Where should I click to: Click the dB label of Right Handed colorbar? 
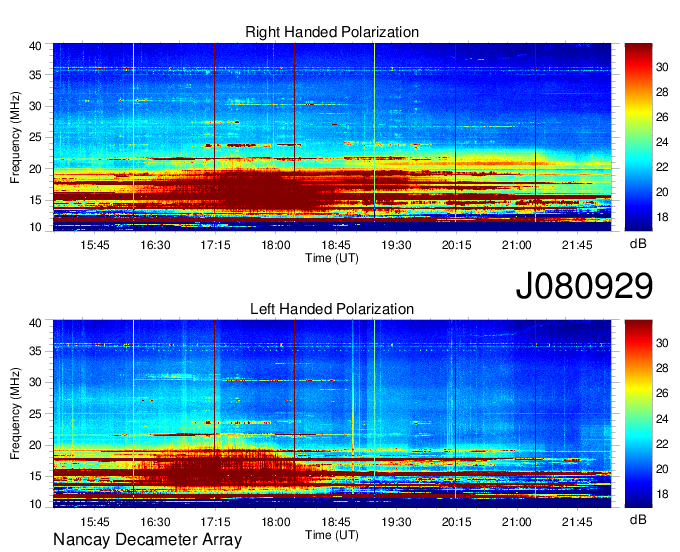click(638, 243)
